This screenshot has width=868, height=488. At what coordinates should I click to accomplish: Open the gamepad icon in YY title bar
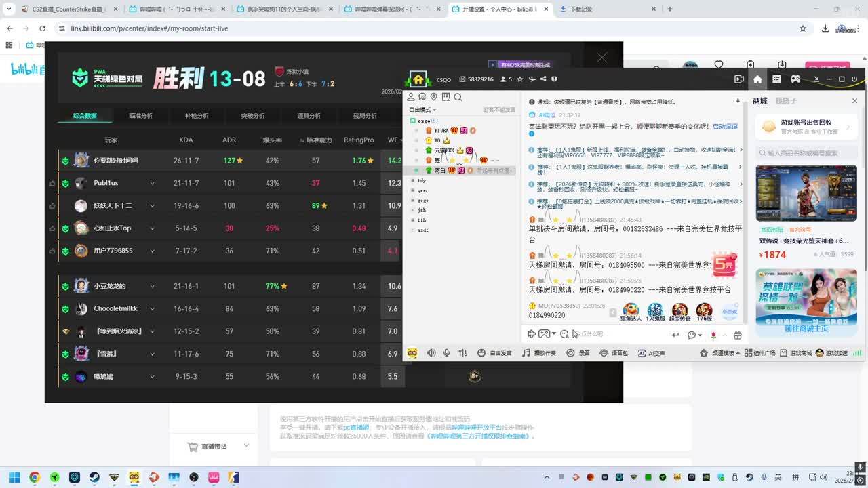[x=795, y=79]
